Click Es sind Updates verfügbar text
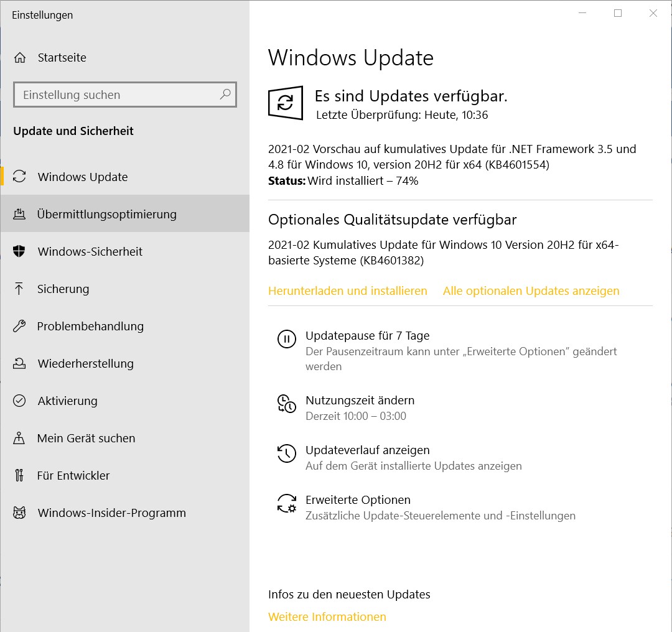Viewport: 672px width, 632px height. tap(411, 96)
